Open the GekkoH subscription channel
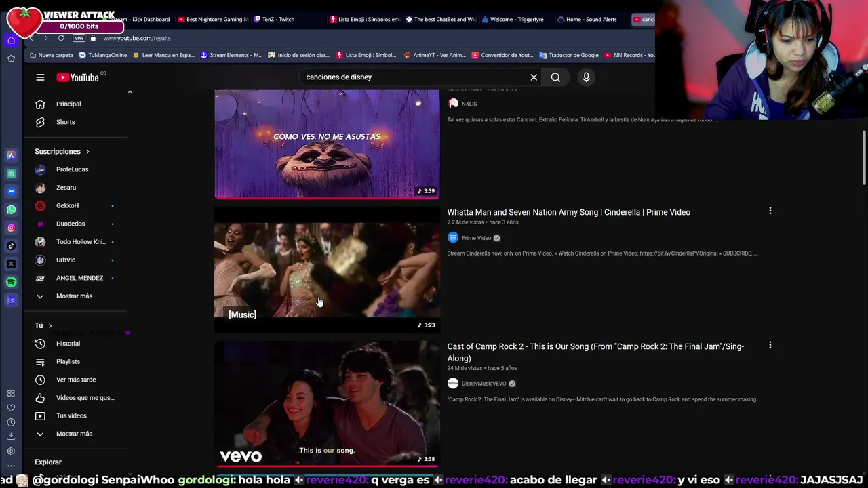Viewport: 868px width, 488px height. pyautogui.click(x=67, y=205)
